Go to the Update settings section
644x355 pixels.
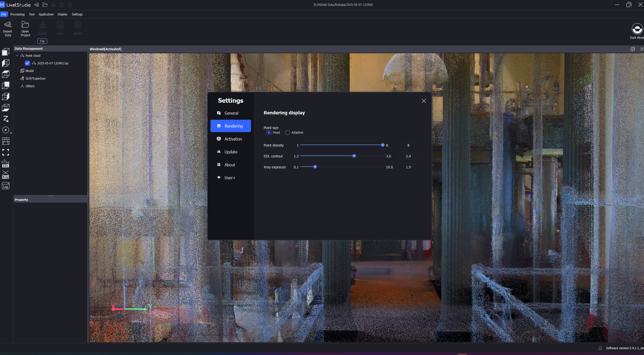coord(231,152)
